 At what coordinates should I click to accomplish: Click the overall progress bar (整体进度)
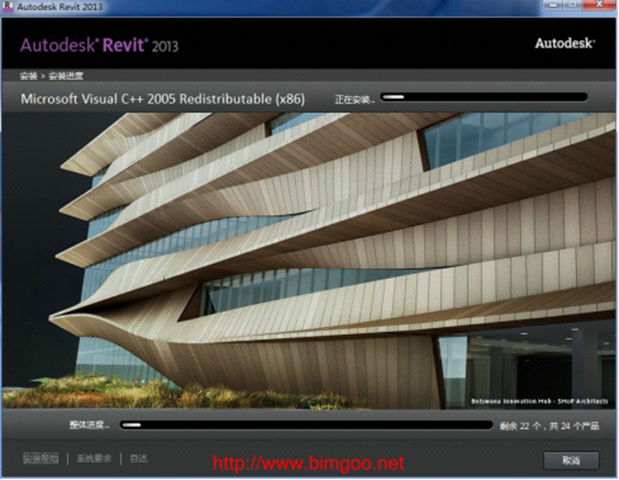[x=306, y=425]
